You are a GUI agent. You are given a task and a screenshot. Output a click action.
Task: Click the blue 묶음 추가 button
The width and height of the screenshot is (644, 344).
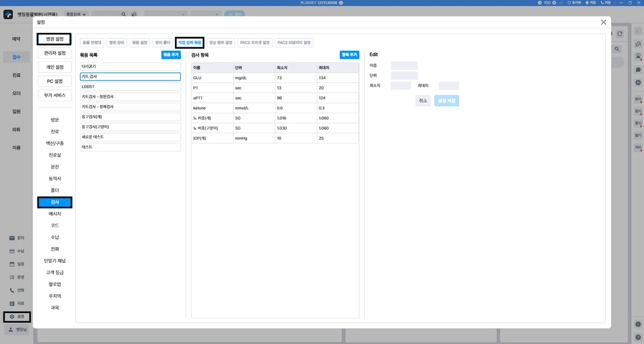click(171, 55)
